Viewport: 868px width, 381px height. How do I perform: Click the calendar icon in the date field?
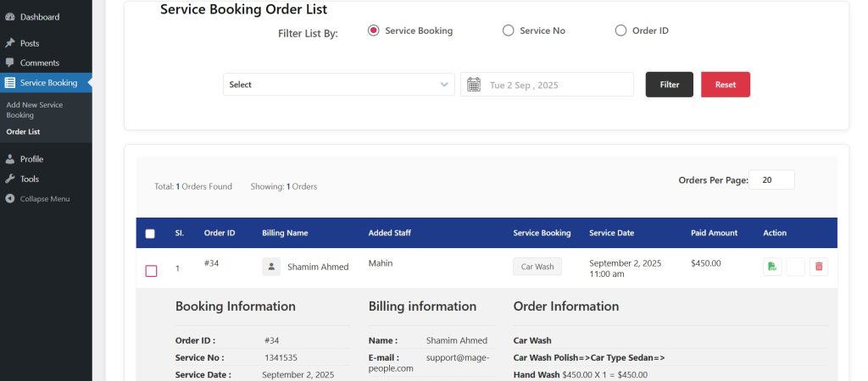[x=474, y=85]
